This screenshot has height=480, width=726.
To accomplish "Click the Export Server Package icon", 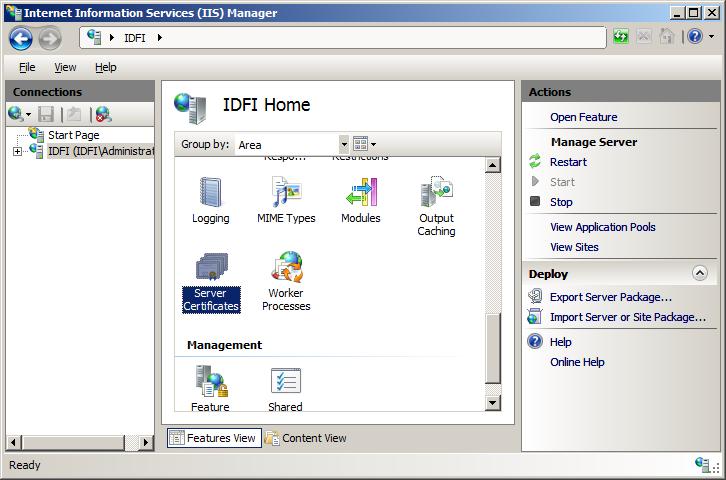I will point(535,296).
